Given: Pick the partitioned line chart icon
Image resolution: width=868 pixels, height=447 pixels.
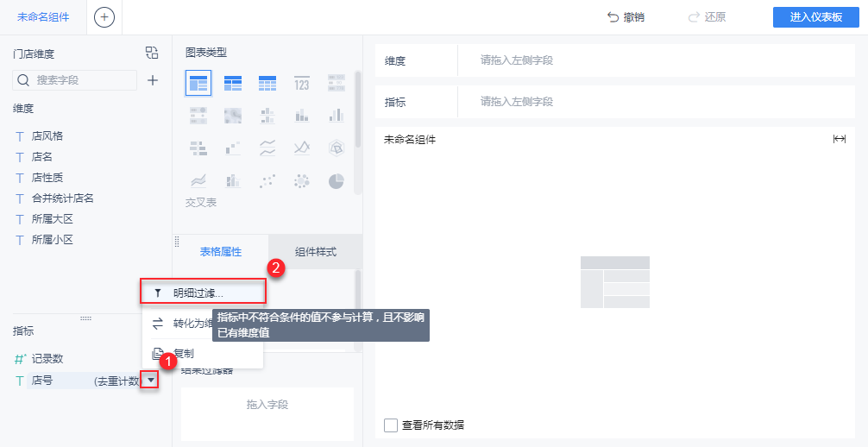Looking at the screenshot, I should (267, 148).
